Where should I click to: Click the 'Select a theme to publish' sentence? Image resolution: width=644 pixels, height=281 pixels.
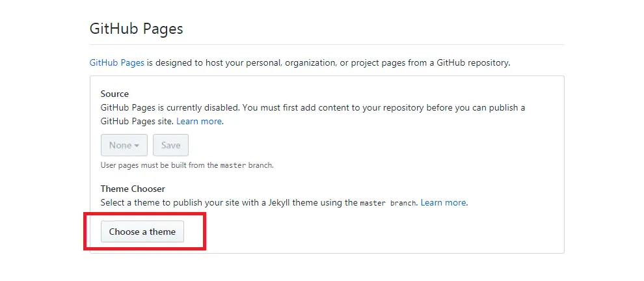click(169, 202)
